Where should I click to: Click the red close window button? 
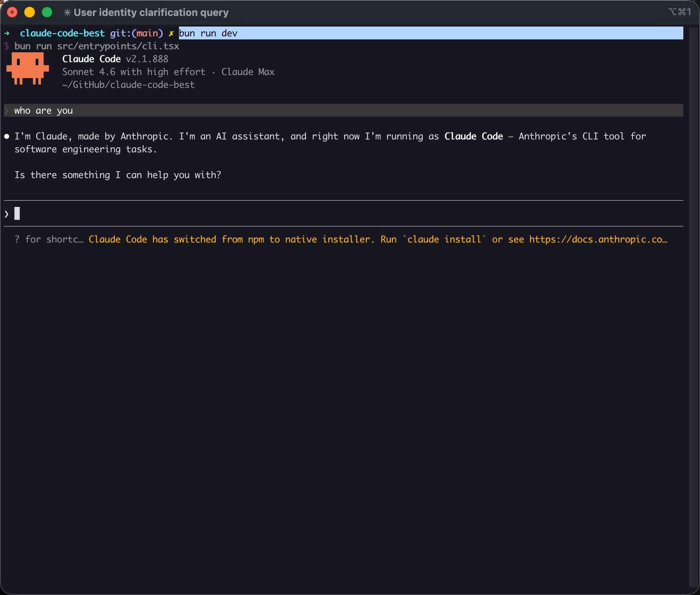12,13
